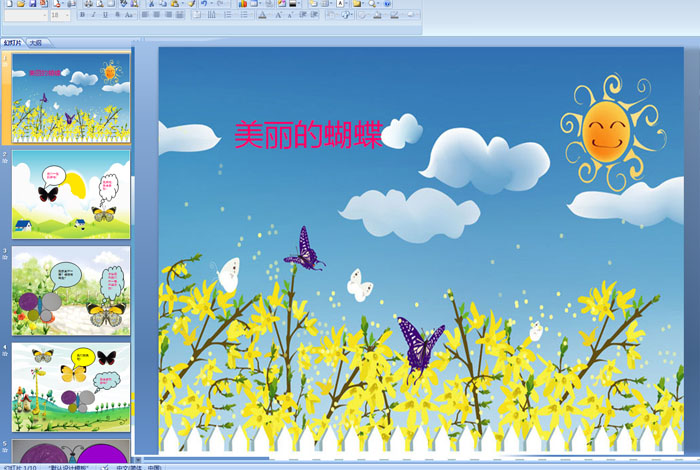Insert a chart using bar chart icon
Viewport: 700px width, 470px height.
tap(242, 4)
